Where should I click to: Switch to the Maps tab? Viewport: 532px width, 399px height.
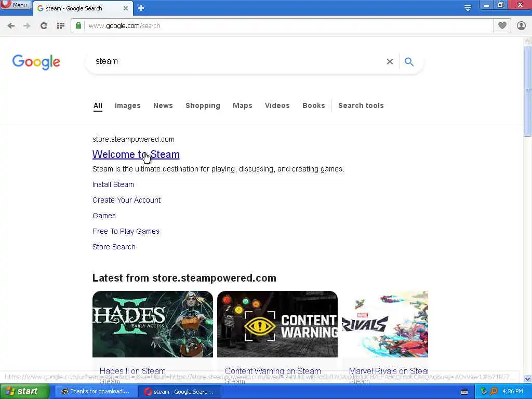[243, 105]
